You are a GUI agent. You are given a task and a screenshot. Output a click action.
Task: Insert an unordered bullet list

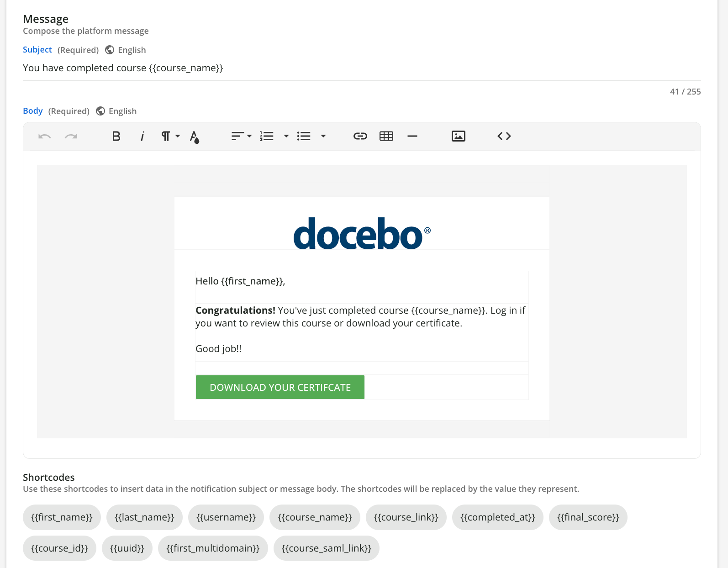(x=304, y=136)
